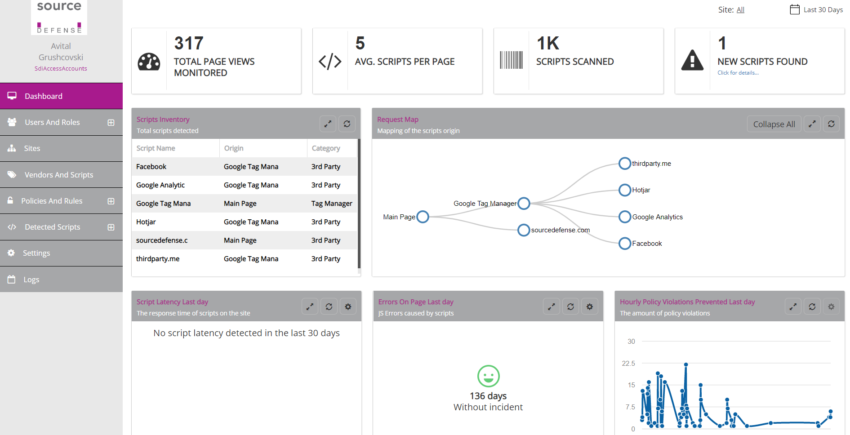Click the Google Analytics node circle
This screenshot has height=435, width=850.
[x=624, y=216]
